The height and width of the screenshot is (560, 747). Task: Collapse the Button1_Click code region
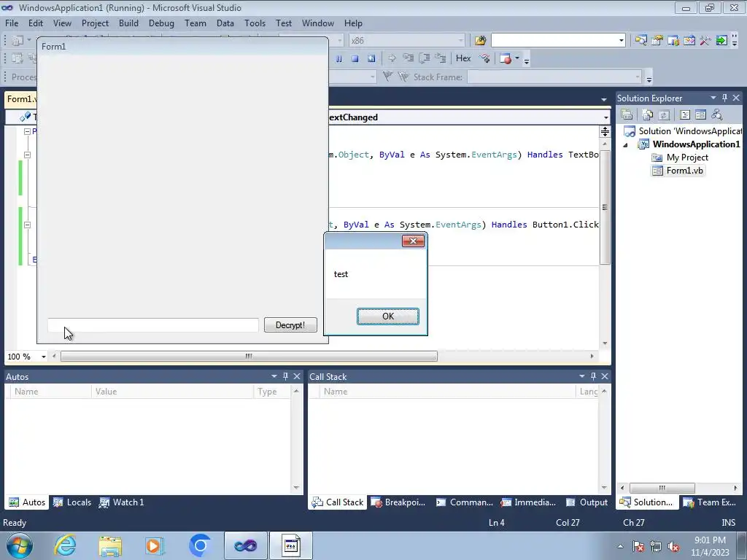point(27,225)
